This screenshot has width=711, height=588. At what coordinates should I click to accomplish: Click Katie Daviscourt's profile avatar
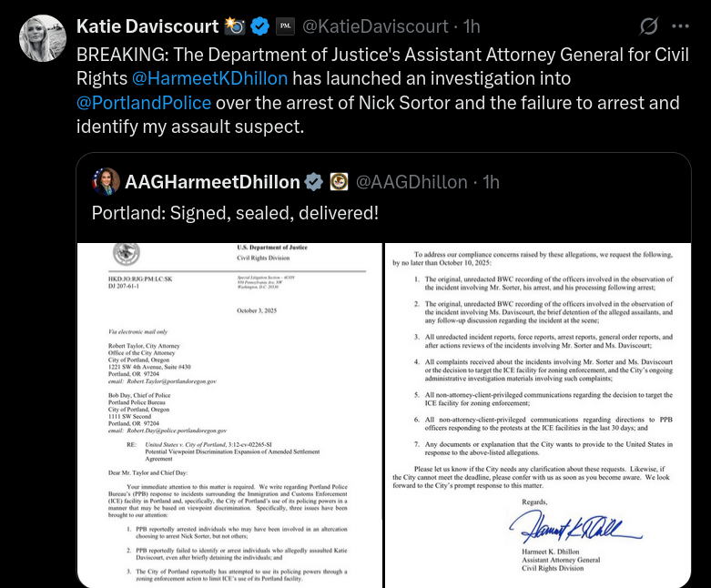pos(42,39)
